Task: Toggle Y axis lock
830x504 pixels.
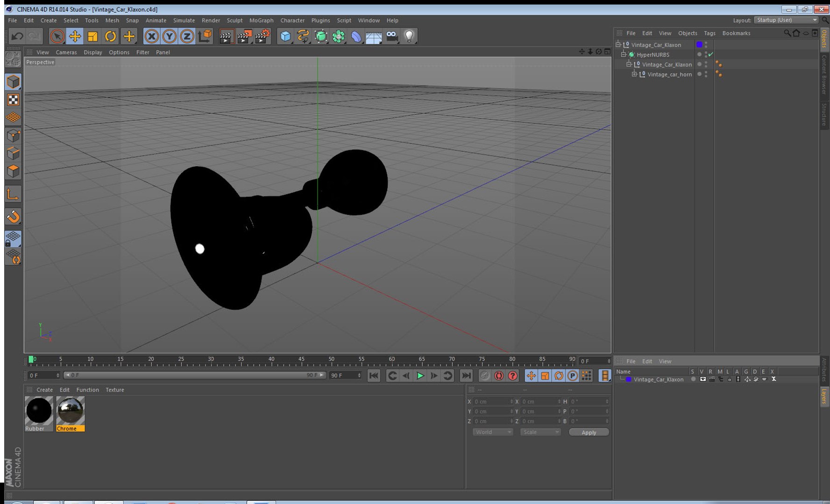Action: click(169, 36)
